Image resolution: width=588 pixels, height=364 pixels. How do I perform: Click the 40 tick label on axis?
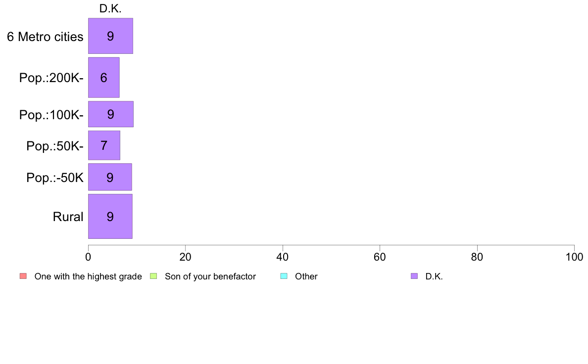[283, 257]
